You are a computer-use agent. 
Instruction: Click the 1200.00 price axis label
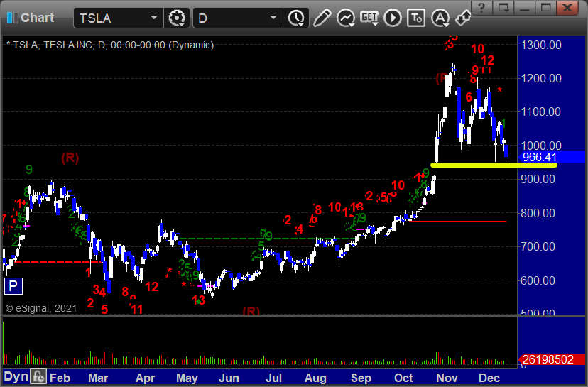pyautogui.click(x=541, y=78)
